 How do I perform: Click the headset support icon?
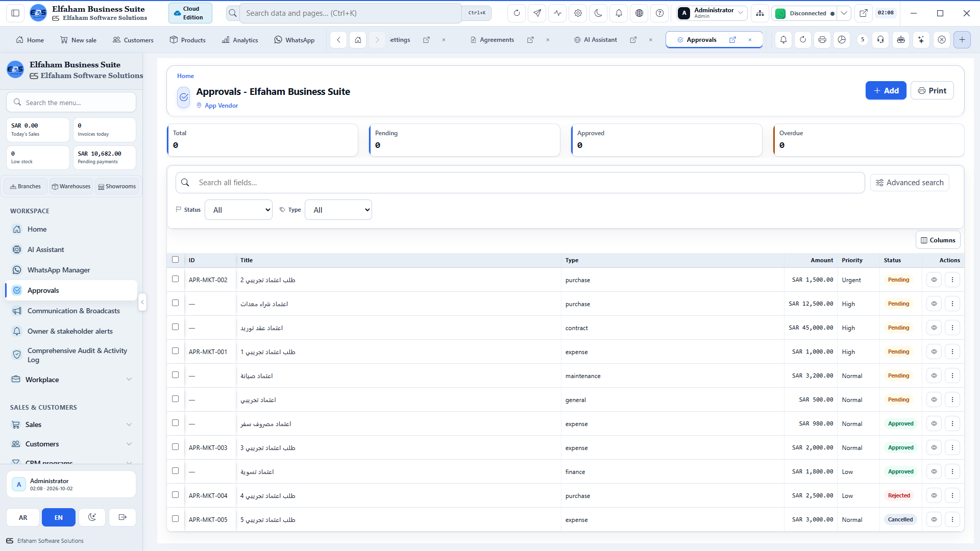(880, 40)
